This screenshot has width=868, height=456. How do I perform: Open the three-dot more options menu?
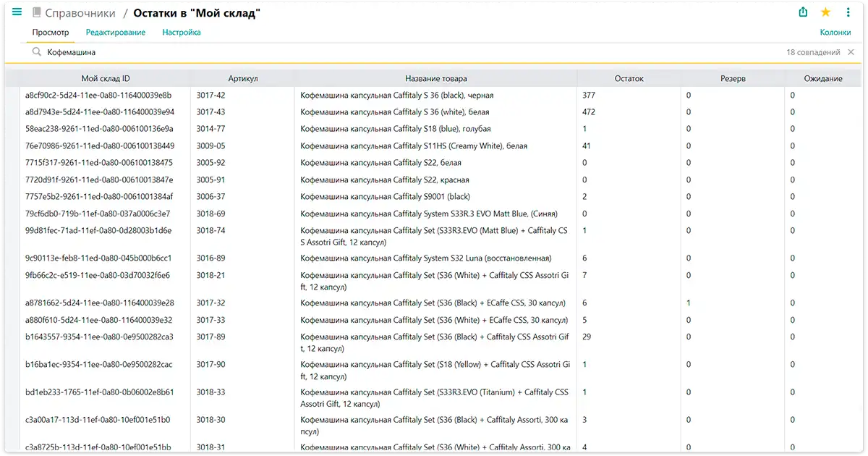[848, 12]
